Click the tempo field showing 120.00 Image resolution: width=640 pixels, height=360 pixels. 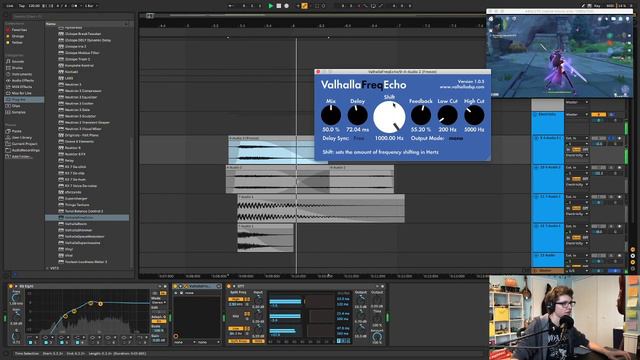click(x=34, y=6)
